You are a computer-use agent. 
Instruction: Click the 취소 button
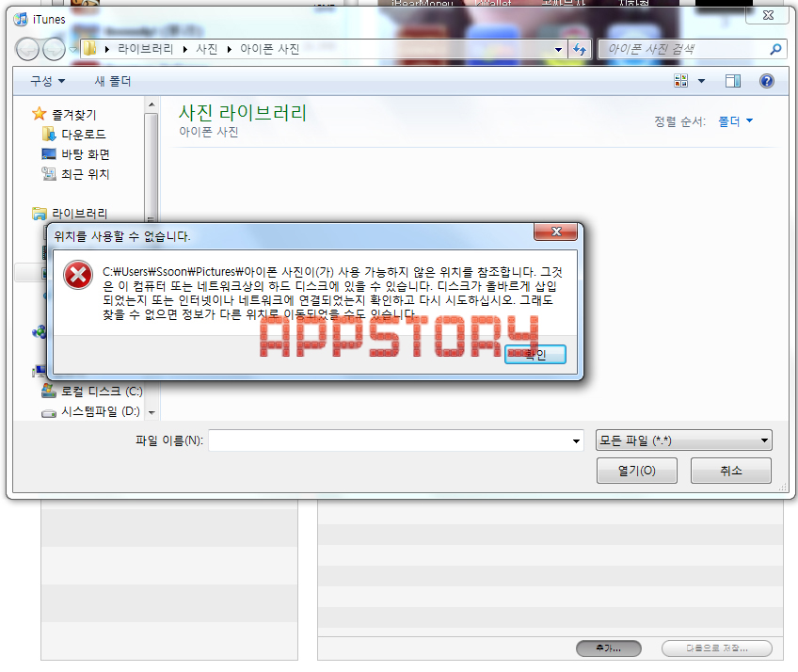(x=731, y=471)
